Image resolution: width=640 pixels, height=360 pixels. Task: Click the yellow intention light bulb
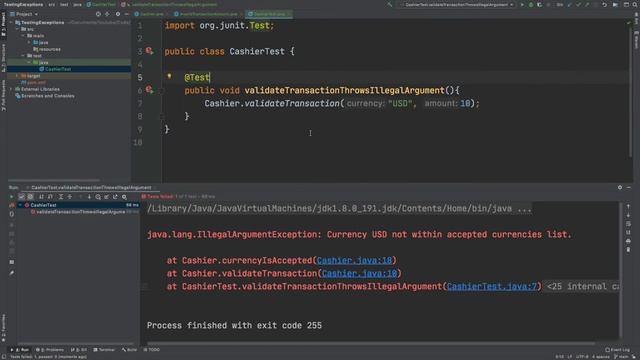(x=169, y=76)
